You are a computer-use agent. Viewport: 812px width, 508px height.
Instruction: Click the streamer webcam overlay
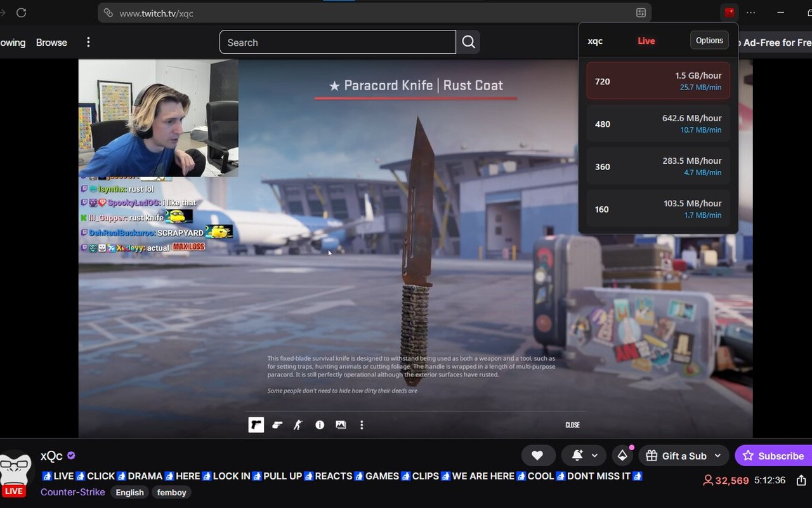(159, 118)
